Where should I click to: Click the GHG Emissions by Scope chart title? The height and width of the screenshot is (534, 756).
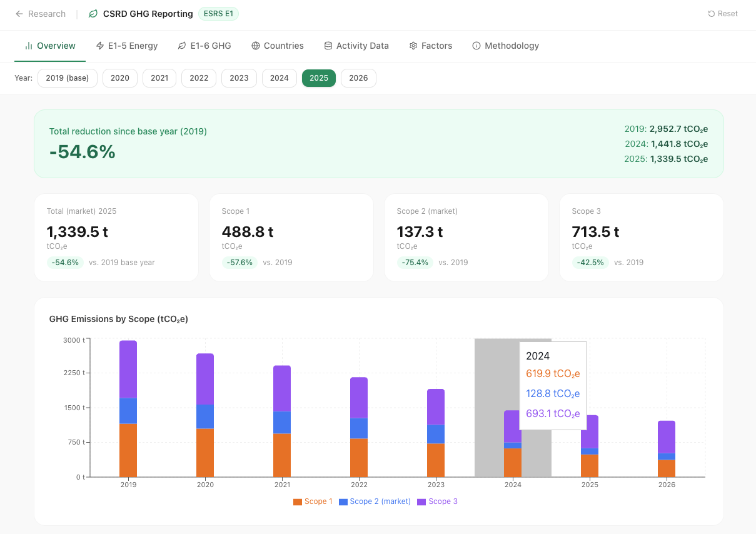click(119, 319)
